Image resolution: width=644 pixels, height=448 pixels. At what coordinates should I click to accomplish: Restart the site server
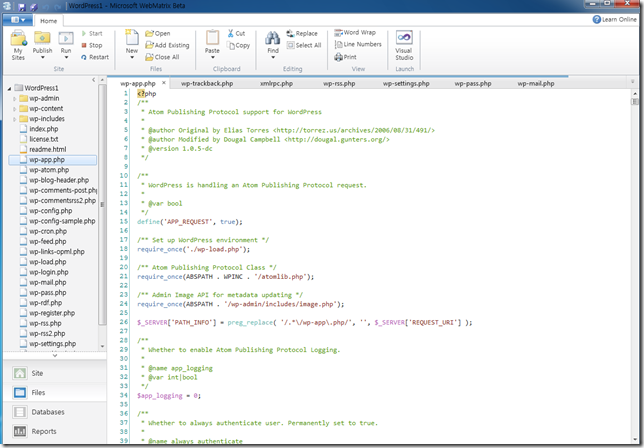pos(95,57)
